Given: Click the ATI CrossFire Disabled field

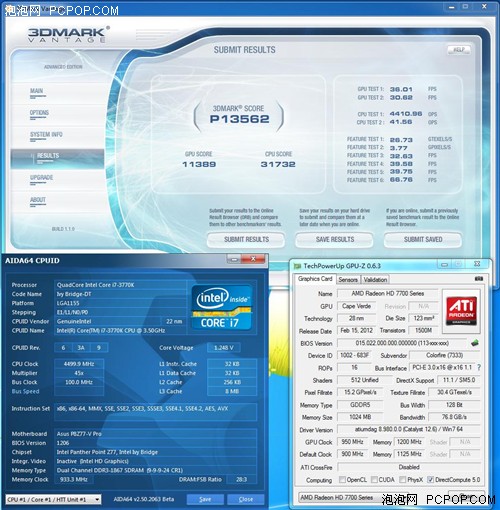Looking at the screenshot, I should pyautogui.click(x=409, y=467).
